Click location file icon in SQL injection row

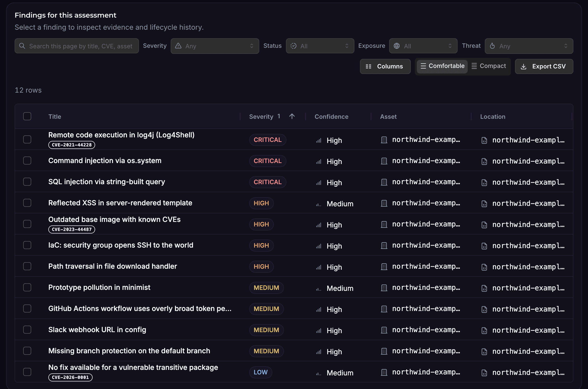(x=484, y=183)
